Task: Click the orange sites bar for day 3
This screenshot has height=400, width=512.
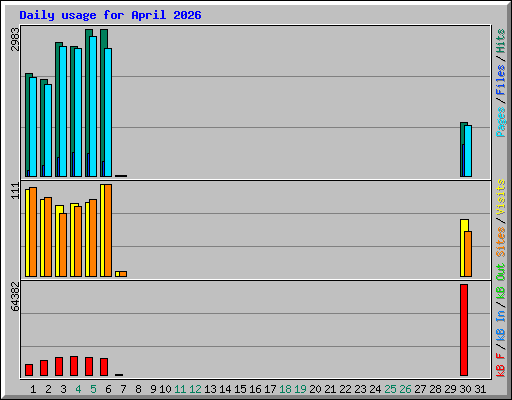Action: point(63,245)
